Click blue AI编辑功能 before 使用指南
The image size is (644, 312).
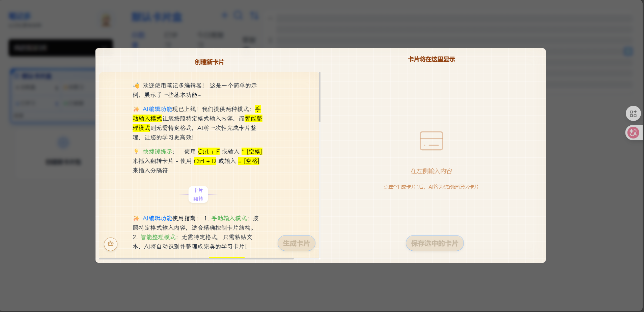click(157, 218)
